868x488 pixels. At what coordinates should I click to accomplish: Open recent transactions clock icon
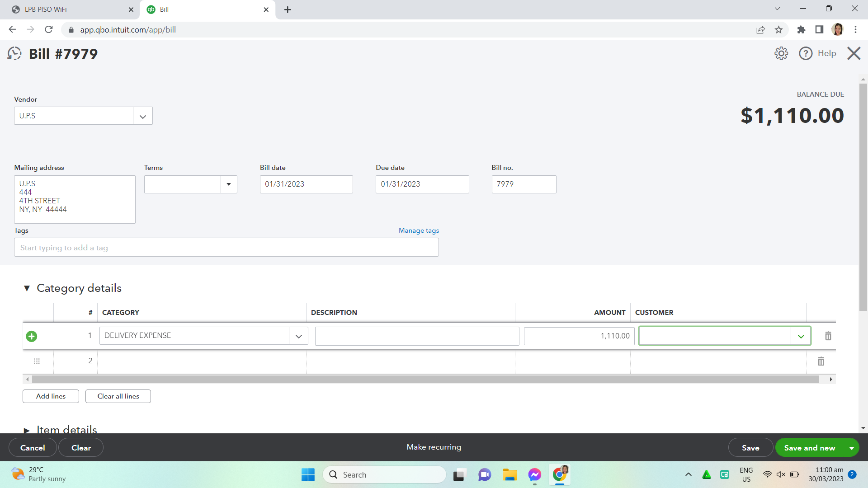coord(14,53)
